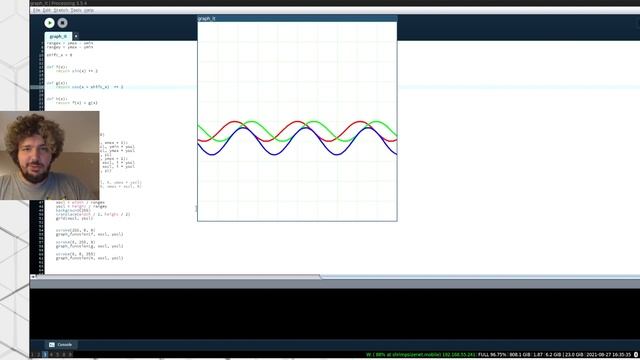Screen dimensions: 640x360
Task: Open the Edit menu
Action: click(x=47, y=10)
